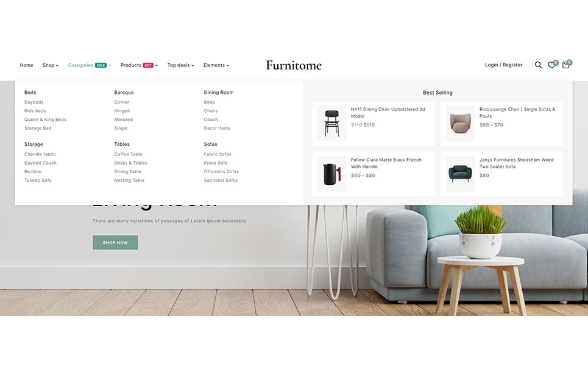The height and width of the screenshot is (366, 588).
Task: Click the Login / Register link
Action: (x=503, y=65)
